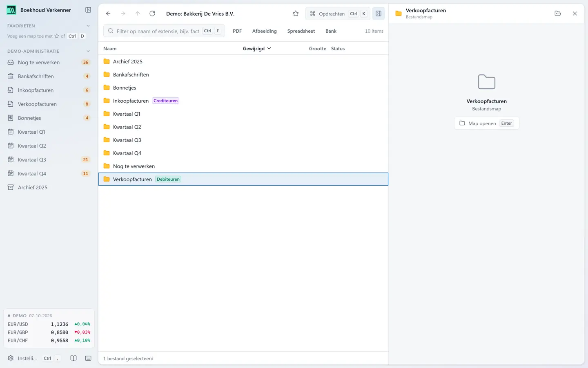588x368 pixels.
Task: Collapse the Favorieten section chevron
Action: (x=88, y=26)
